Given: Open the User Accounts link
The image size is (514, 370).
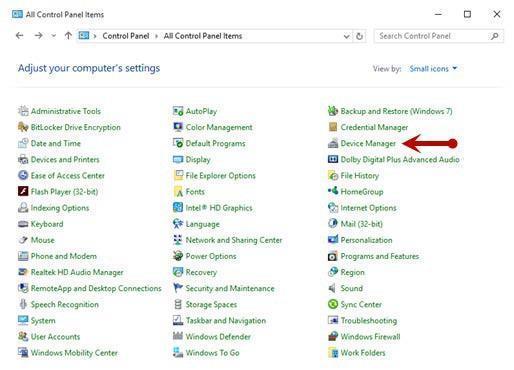Looking at the screenshot, I should [55, 337].
